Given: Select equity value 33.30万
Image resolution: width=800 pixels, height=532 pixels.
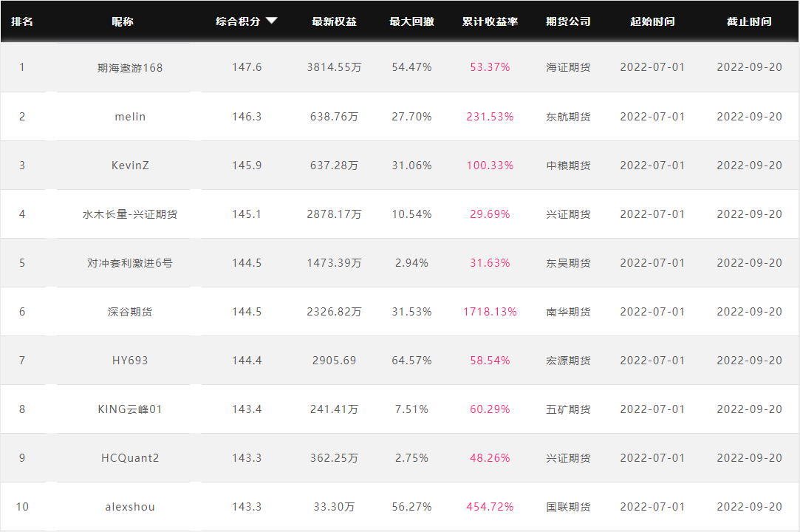Looking at the screenshot, I should pos(334,507).
